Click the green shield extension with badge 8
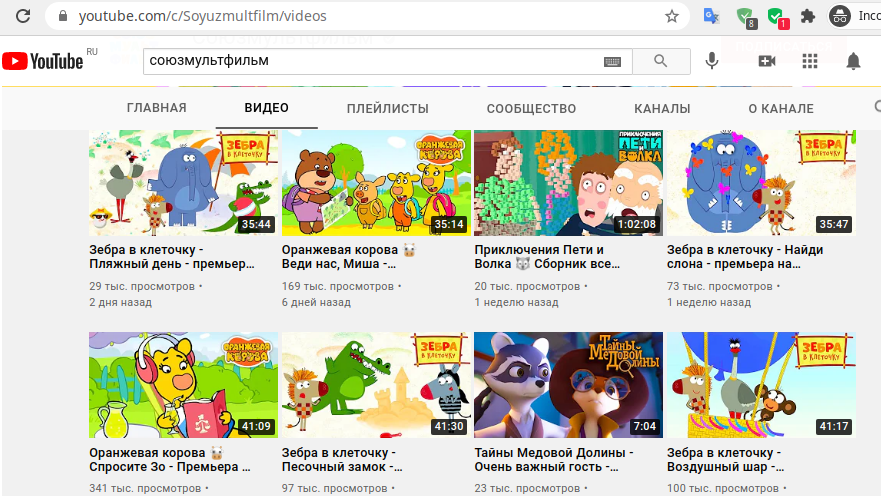Screen dimensions: 881x496 [x=746, y=17]
